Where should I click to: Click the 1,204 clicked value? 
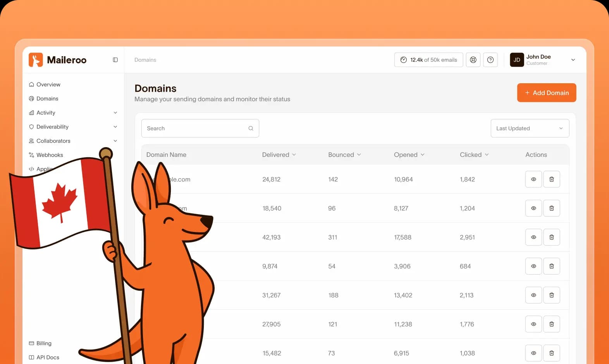click(x=467, y=208)
